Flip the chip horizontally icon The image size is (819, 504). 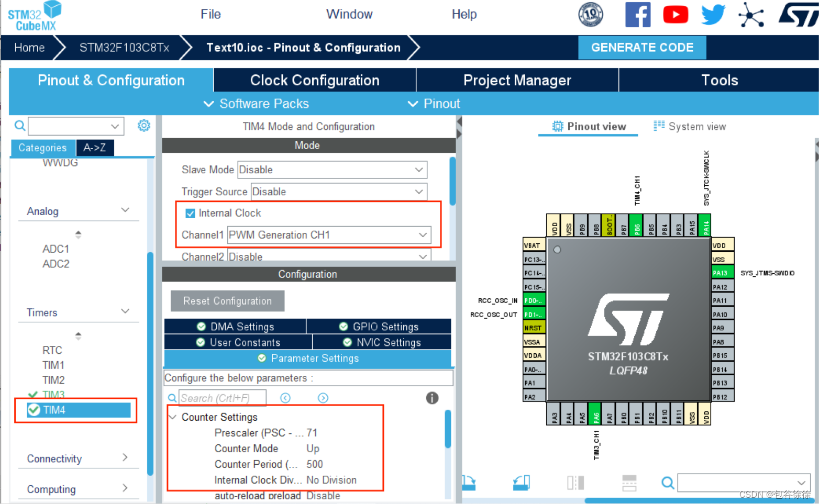(575, 483)
